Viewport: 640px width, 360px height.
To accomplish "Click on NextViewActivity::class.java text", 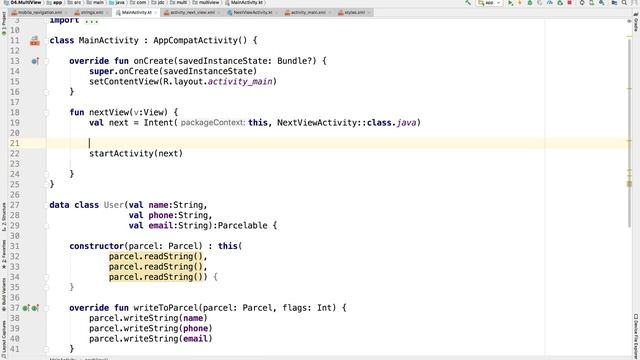I will [347, 122].
